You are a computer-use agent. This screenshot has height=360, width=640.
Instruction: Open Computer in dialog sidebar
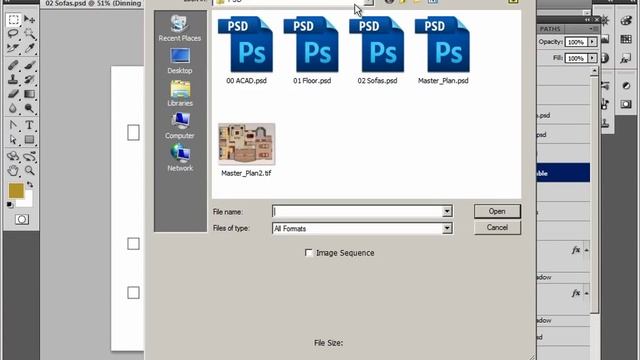pyautogui.click(x=180, y=126)
